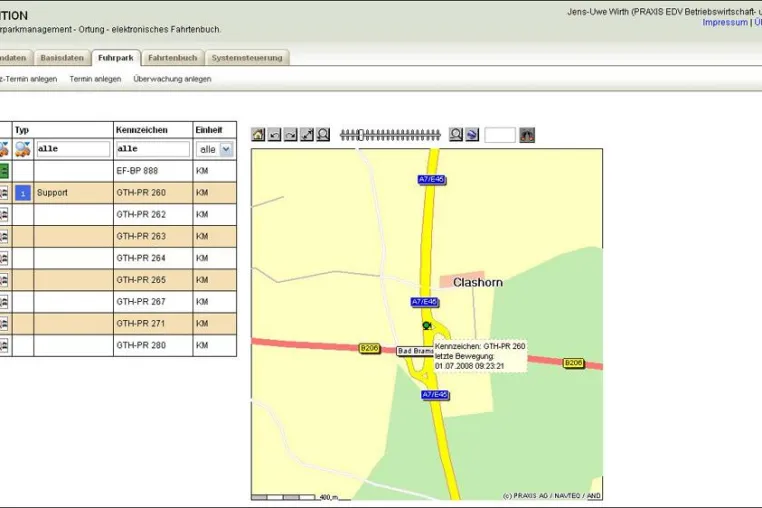Click the magnifier icon left of zoom slider
The image size is (762, 508).
coord(323,135)
